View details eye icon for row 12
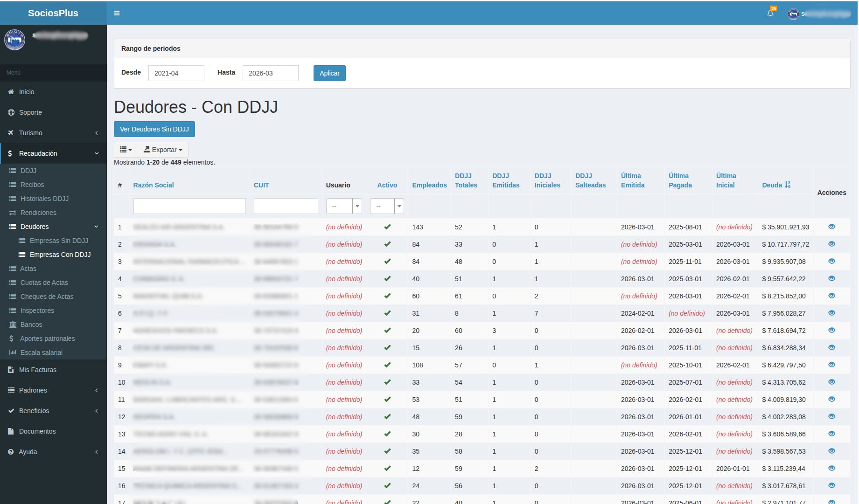 coord(831,417)
